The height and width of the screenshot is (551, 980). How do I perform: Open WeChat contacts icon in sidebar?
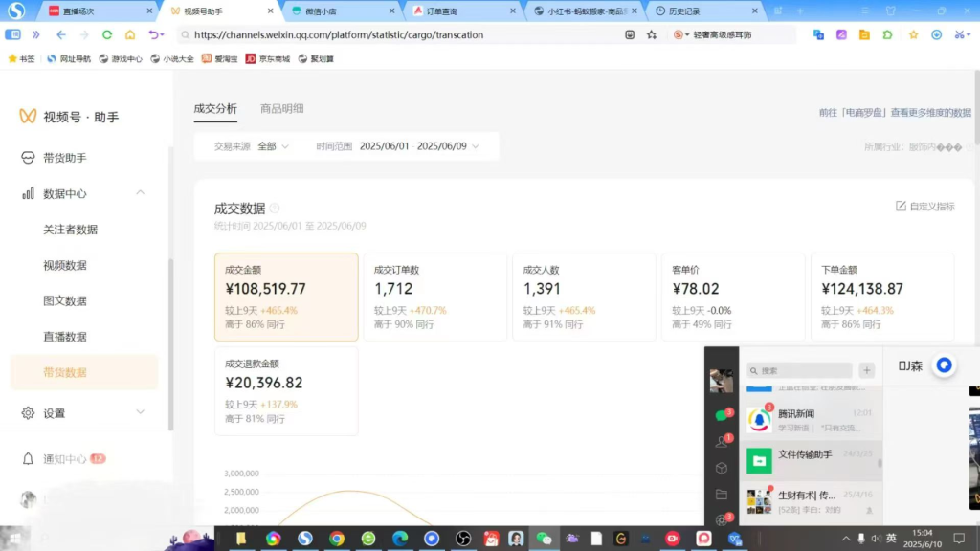point(722,441)
